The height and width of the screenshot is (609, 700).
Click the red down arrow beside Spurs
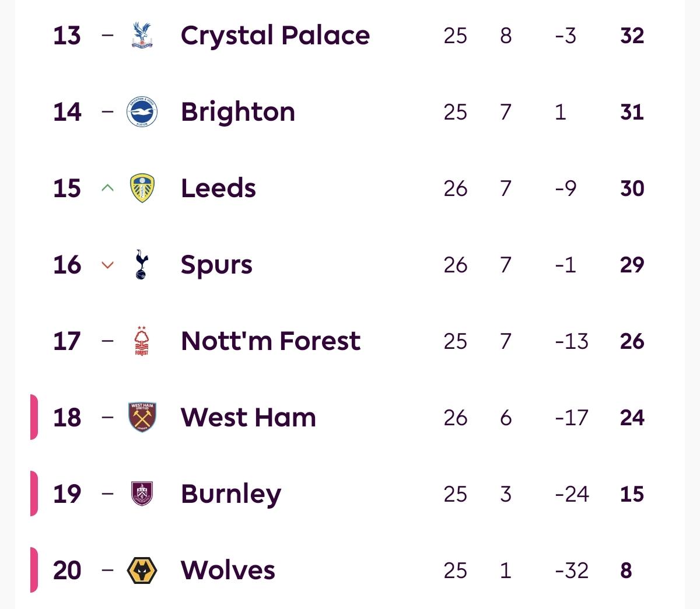(107, 265)
